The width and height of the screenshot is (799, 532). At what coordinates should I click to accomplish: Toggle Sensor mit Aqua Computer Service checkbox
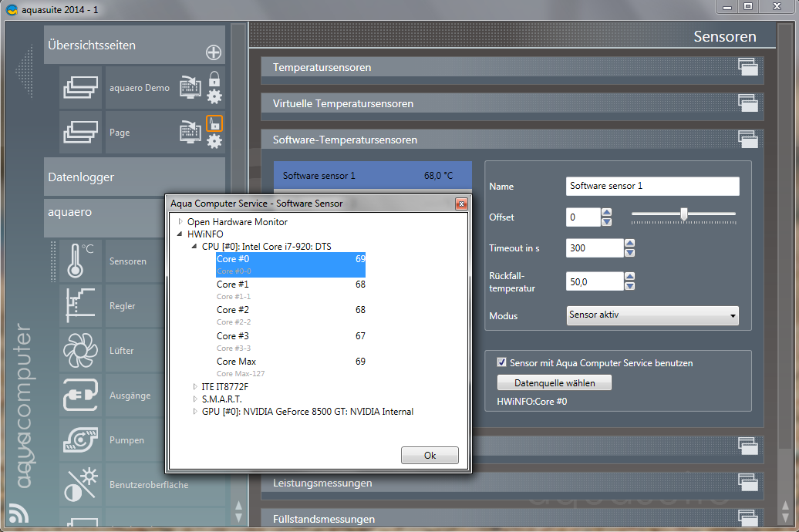coord(502,362)
